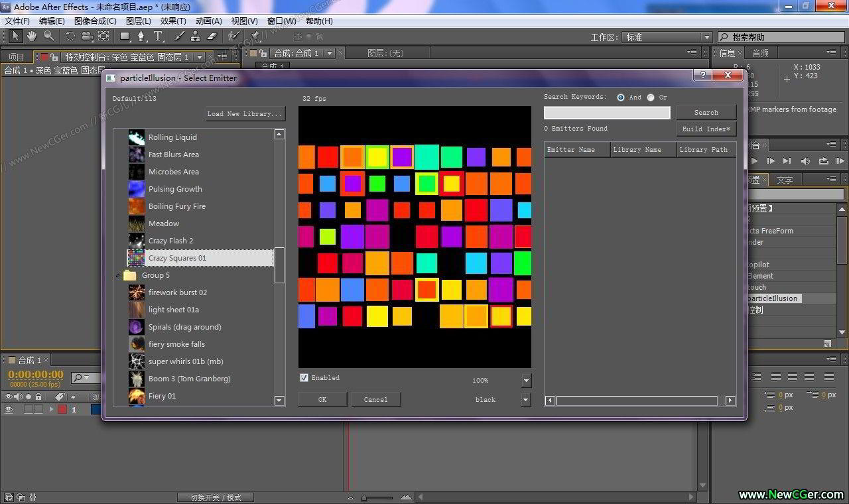Click the Group 5 folder icon
Image resolution: width=849 pixels, height=504 pixels.
(130, 275)
